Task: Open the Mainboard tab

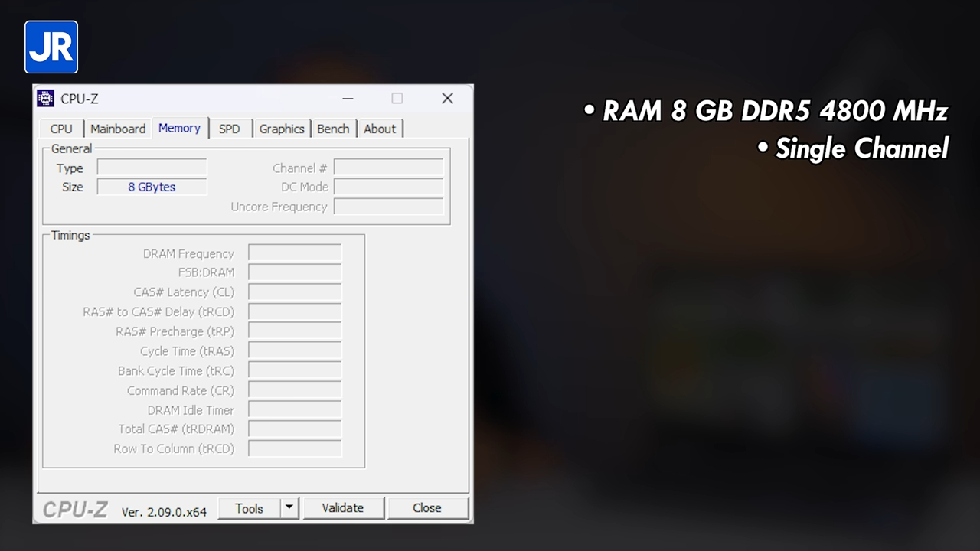Action: click(118, 129)
